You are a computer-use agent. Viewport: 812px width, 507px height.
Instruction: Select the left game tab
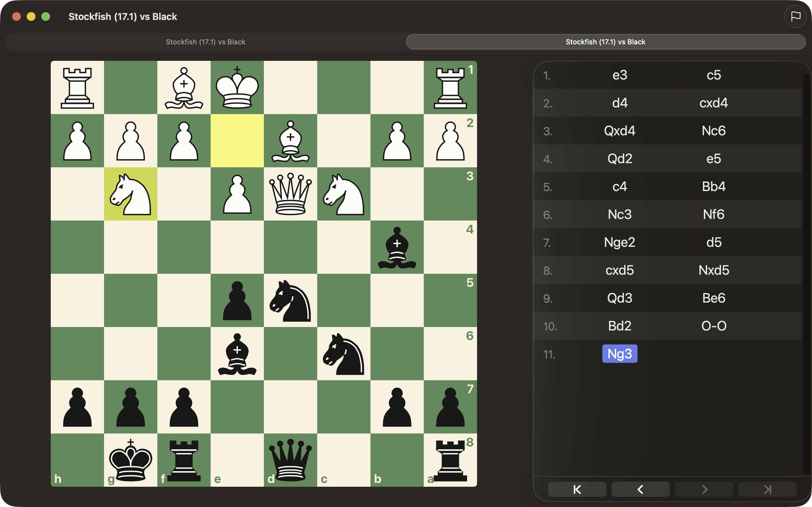(x=205, y=42)
